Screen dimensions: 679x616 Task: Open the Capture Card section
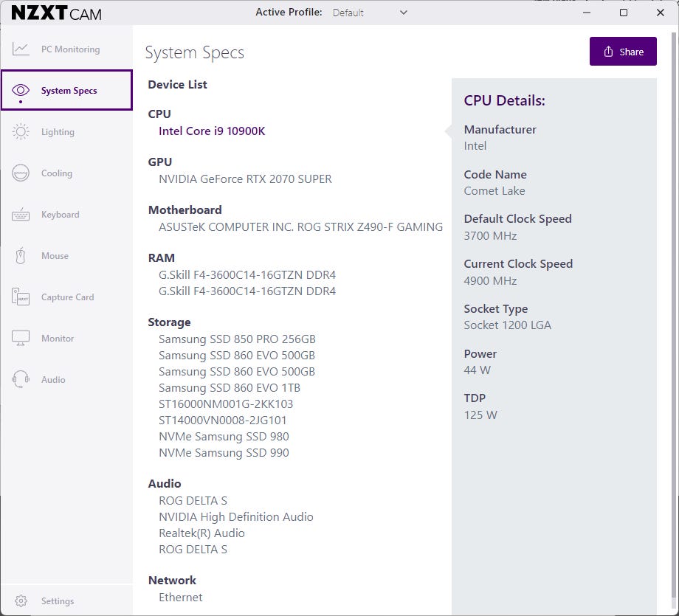pyautogui.click(x=67, y=297)
